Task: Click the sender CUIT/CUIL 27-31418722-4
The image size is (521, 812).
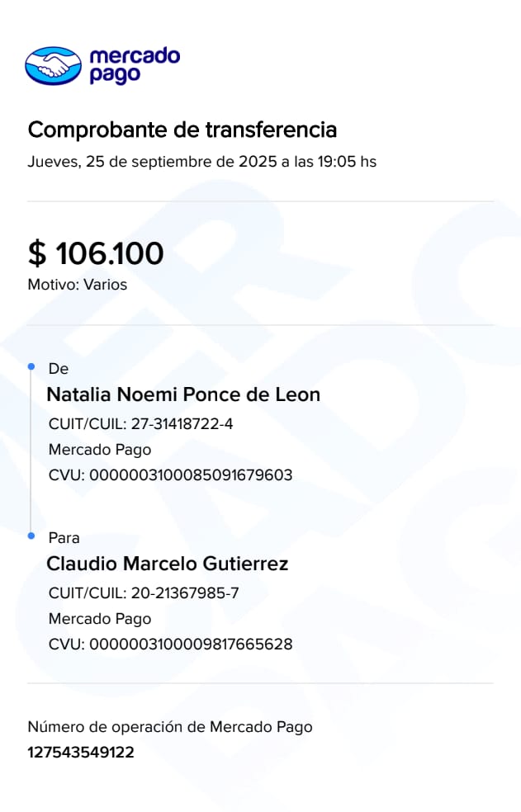Action: [x=141, y=424]
